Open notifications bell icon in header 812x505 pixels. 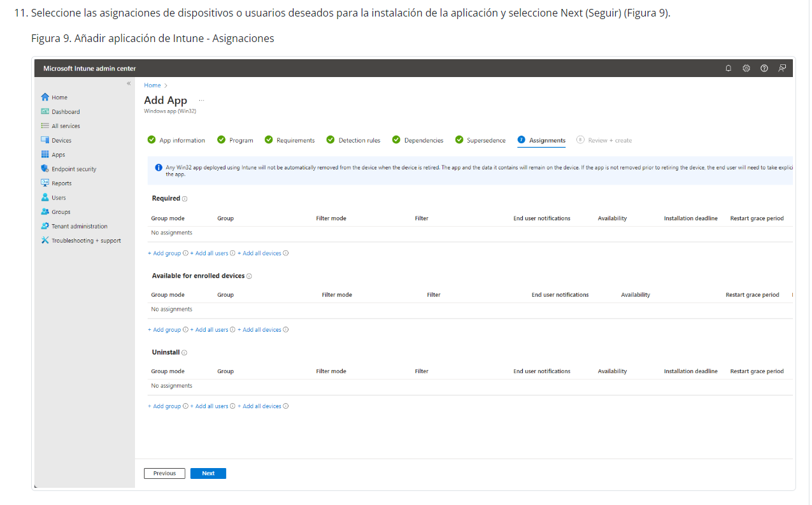729,68
